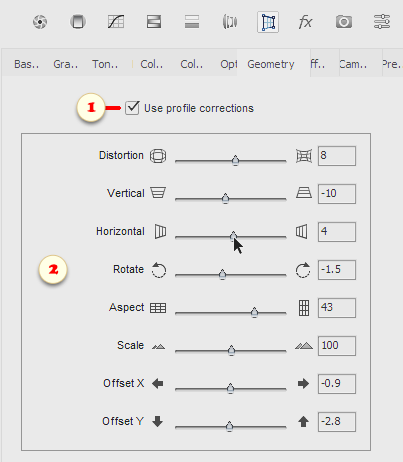Toggle Use profile corrections checkbox

132,108
